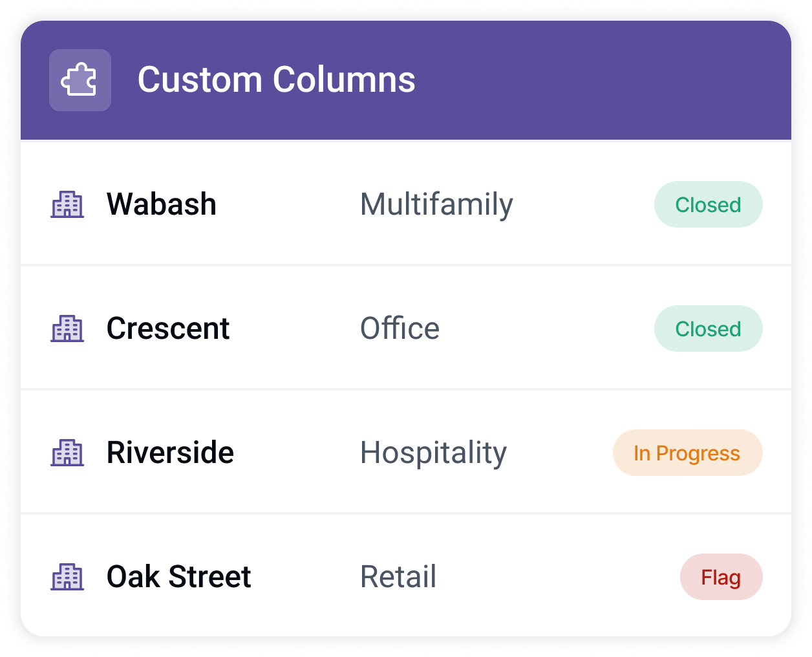Image resolution: width=812 pixels, height=657 pixels.
Task: Select the Oak Street row background
Action: point(406,576)
